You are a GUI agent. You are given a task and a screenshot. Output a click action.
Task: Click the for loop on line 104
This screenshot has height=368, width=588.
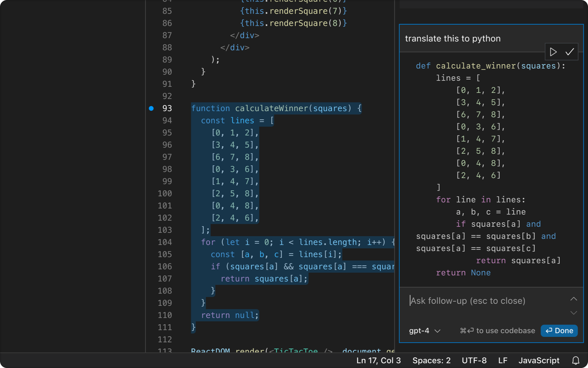click(298, 242)
